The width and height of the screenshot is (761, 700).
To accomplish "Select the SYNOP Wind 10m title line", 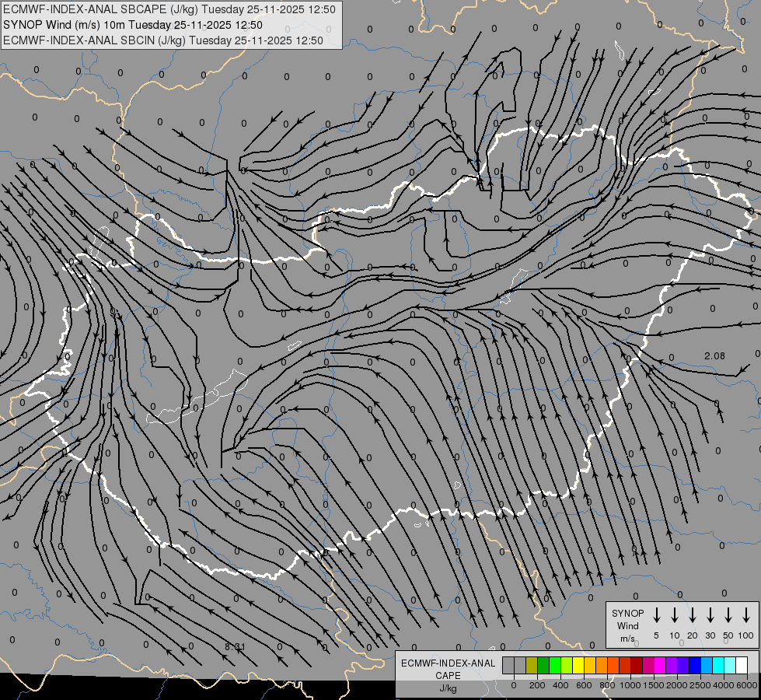I will 132,25.
